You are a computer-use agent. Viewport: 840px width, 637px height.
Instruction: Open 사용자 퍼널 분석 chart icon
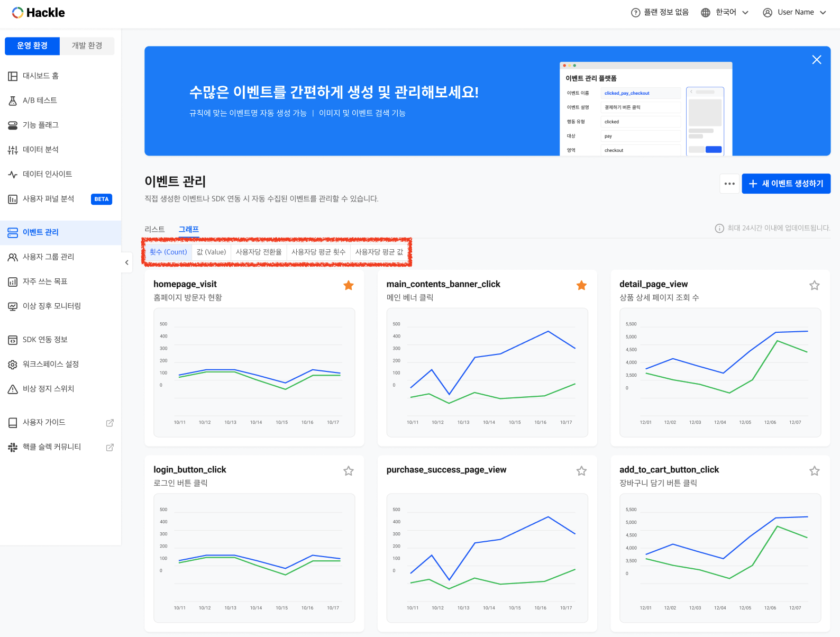13,199
